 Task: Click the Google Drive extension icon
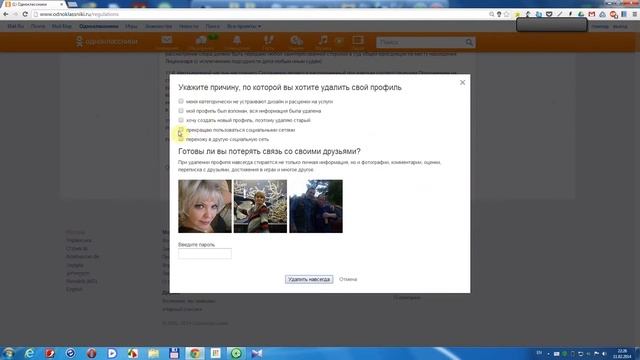coord(581,14)
